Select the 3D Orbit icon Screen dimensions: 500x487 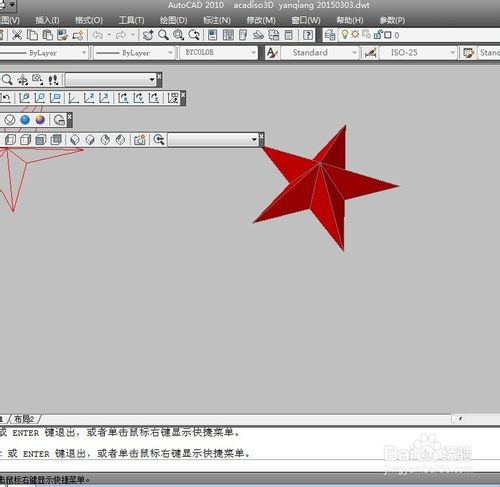(23, 80)
